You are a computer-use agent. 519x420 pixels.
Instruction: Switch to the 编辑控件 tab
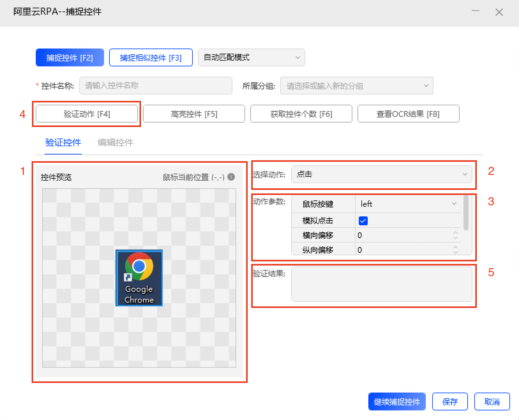pos(115,142)
